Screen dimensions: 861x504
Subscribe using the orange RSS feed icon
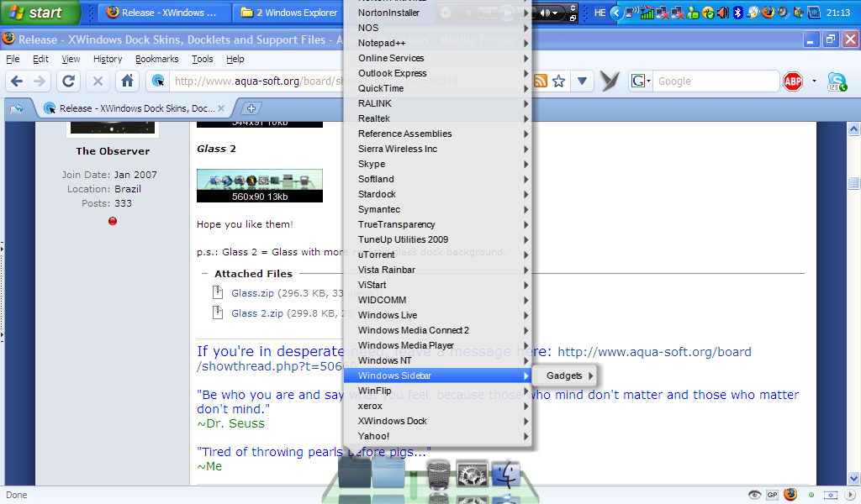(541, 81)
